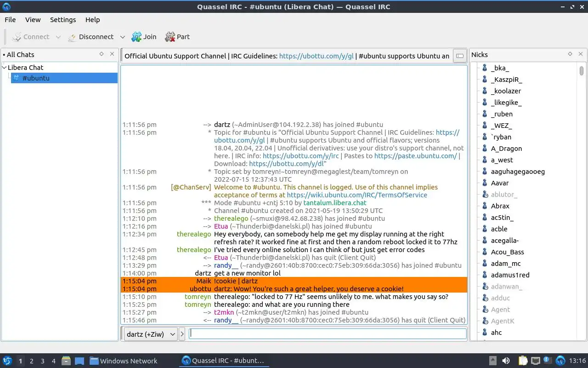Screen dimensions: 588x368
Task: Click the 1:14:00 pm timestamp
Action: [x=139, y=273]
